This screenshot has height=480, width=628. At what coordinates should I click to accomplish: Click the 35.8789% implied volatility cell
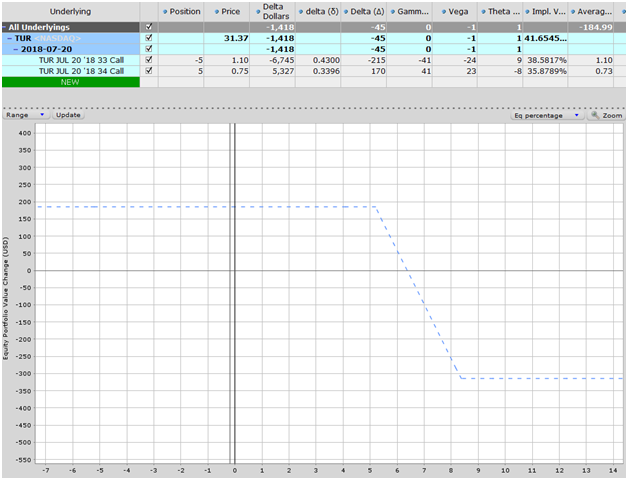coord(545,71)
